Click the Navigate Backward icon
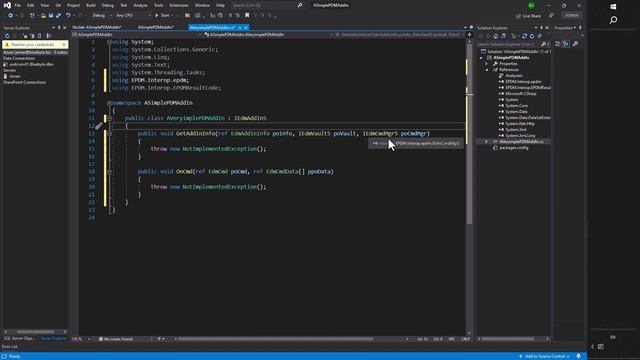Image resolution: width=640 pixels, height=360 pixels. coord(10,16)
